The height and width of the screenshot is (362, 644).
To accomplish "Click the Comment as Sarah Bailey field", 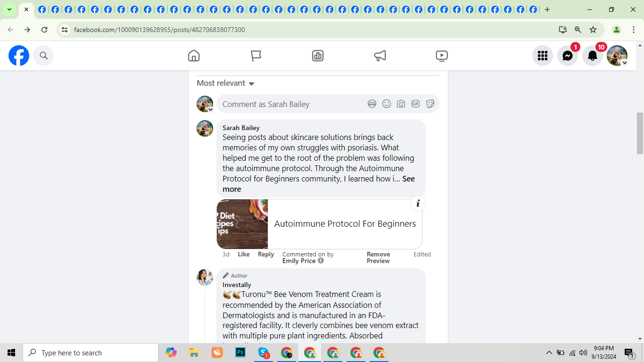I will [x=328, y=104].
